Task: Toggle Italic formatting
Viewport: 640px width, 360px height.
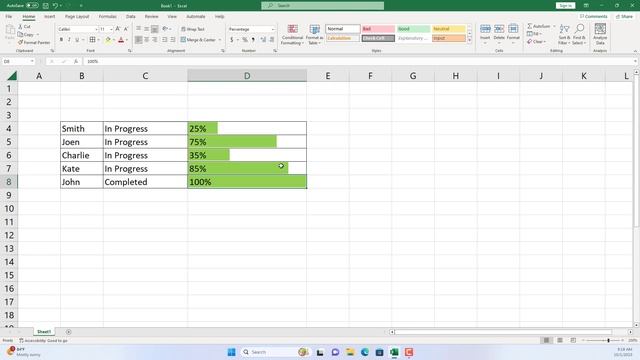Action: click(69, 40)
